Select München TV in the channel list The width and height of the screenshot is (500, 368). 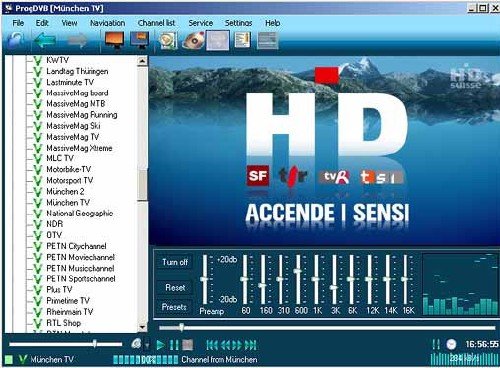pyautogui.click(x=68, y=202)
